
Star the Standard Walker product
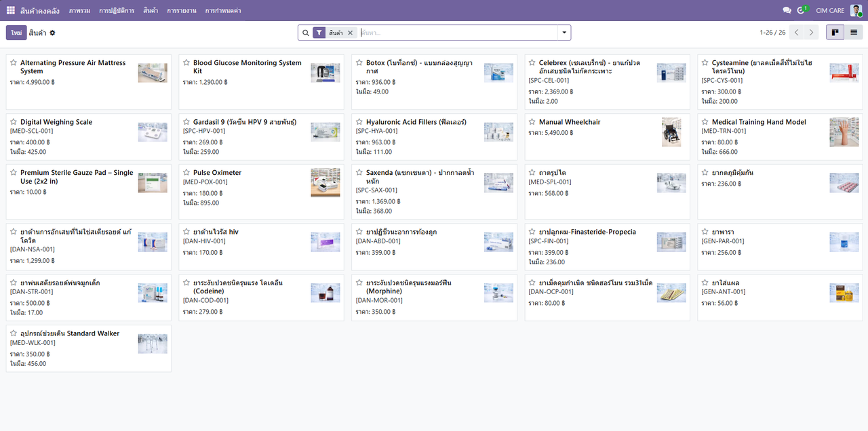[x=14, y=333]
